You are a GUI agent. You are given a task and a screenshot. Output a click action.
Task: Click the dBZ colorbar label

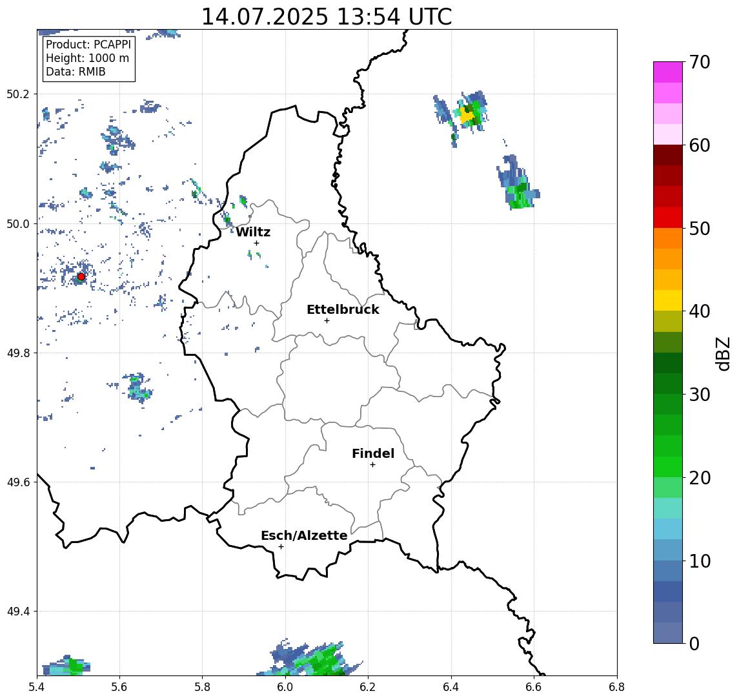tap(722, 354)
